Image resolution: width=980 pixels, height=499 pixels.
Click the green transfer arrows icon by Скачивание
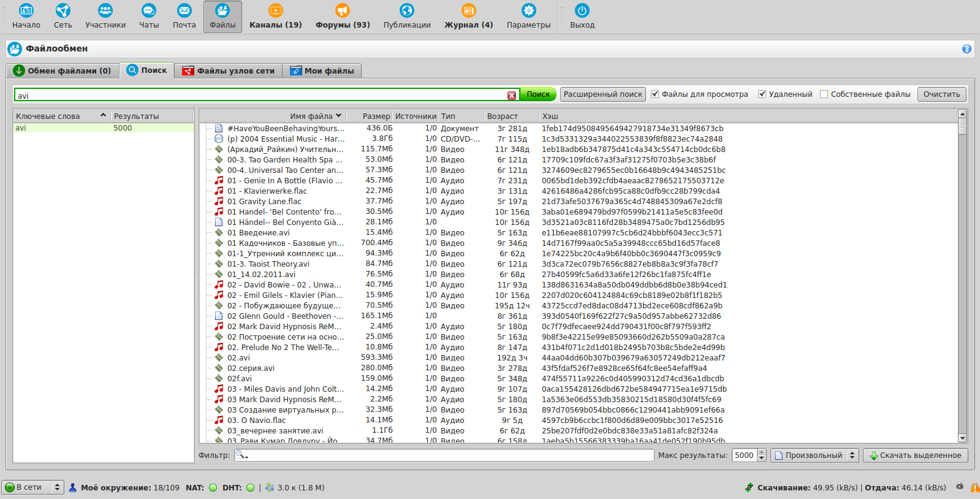point(749,488)
